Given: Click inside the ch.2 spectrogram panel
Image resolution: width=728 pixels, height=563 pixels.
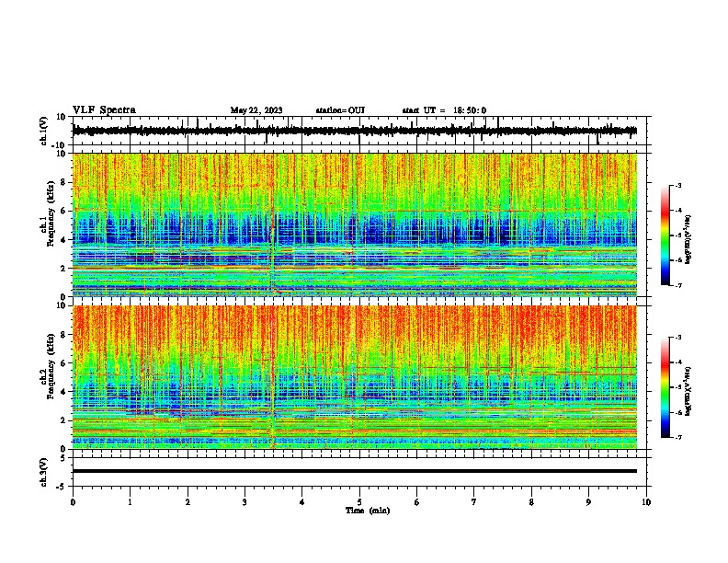Looking at the screenshot, I should pyautogui.click(x=354, y=377).
